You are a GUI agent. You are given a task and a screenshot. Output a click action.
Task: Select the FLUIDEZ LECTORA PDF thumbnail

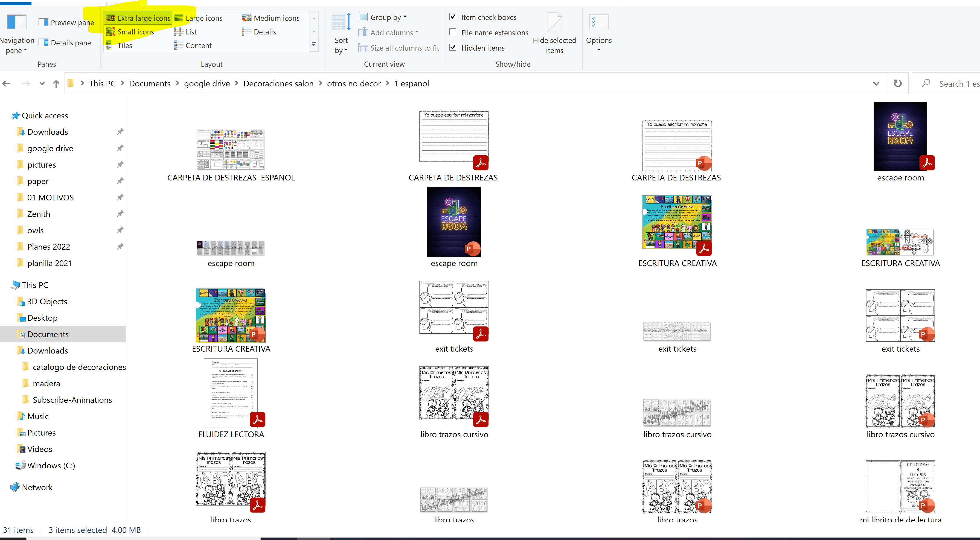[x=231, y=393]
